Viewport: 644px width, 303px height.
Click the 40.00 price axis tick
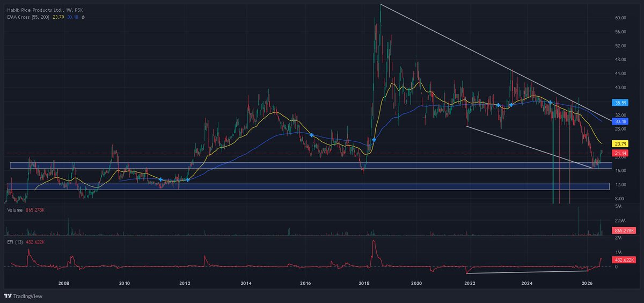tap(621, 88)
